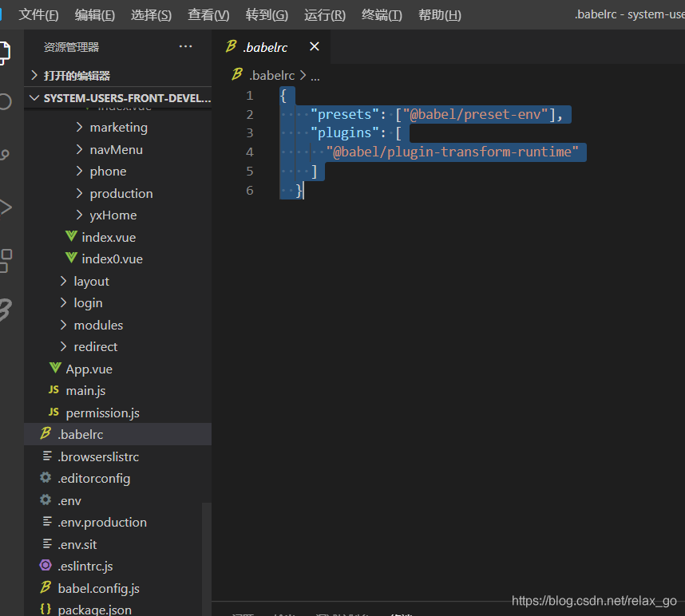
Task: Click the JS icon beside main.js
Action: [x=53, y=389]
